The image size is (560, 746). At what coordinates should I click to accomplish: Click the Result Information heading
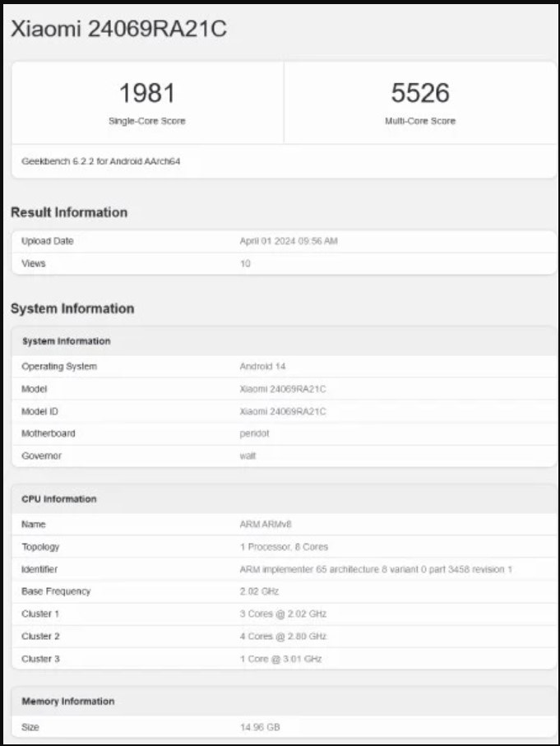point(69,212)
